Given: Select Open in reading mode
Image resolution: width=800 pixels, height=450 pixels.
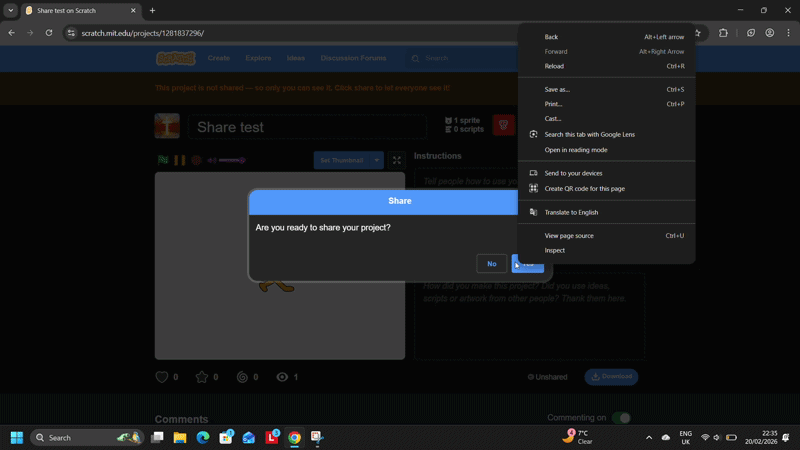Looking at the screenshot, I should [607, 149].
